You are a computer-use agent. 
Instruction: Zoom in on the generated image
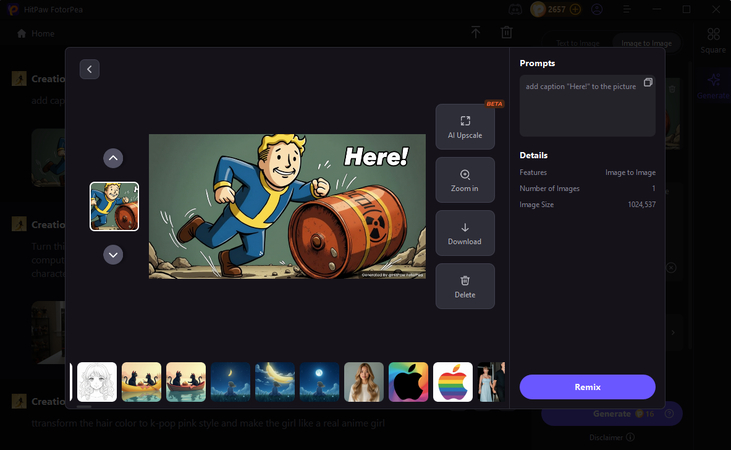point(465,180)
